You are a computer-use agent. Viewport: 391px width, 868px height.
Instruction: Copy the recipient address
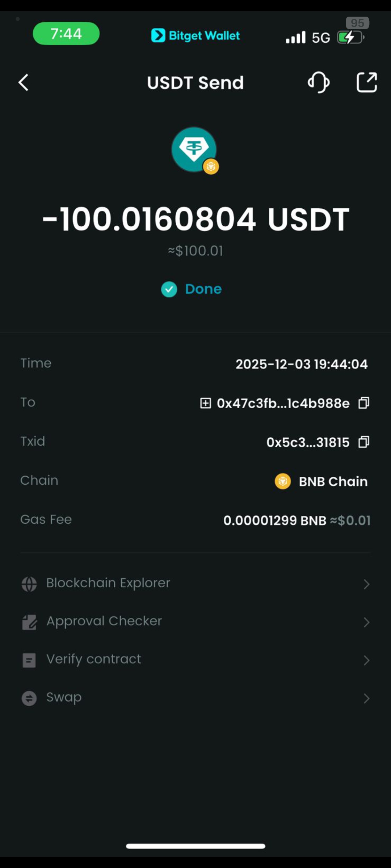click(x=363, y=403)
